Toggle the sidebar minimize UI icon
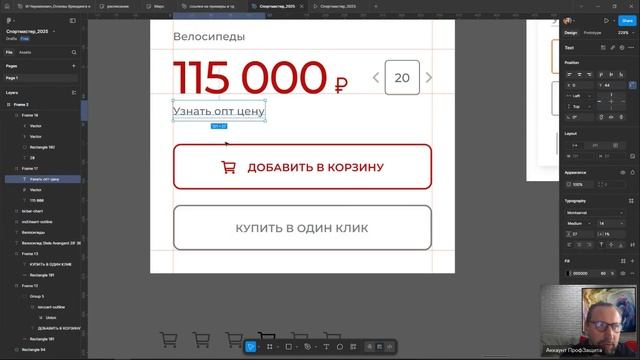 (x=73, y=20)
